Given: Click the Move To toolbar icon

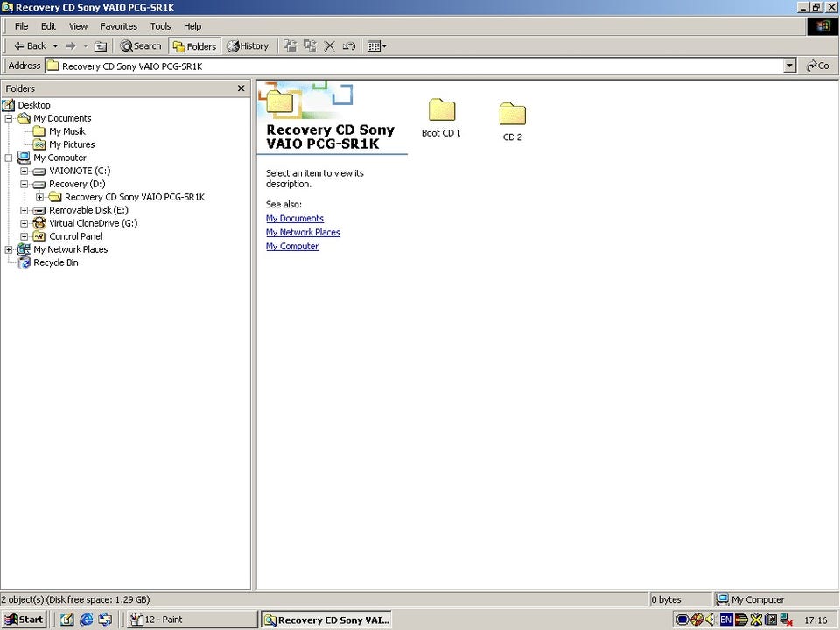Looking at the screenshot, I should 290,46.
